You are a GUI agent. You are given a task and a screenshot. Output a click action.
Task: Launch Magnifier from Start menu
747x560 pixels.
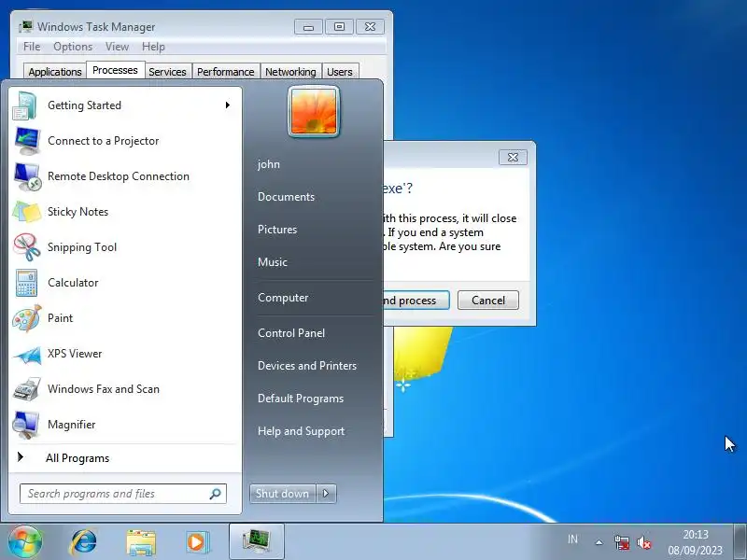pos(124,425)
